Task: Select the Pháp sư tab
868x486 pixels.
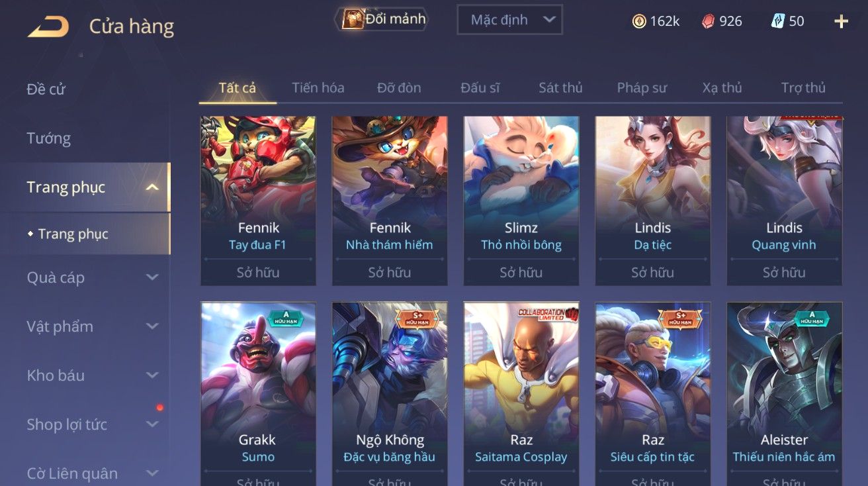Action: tap(642, 87)
